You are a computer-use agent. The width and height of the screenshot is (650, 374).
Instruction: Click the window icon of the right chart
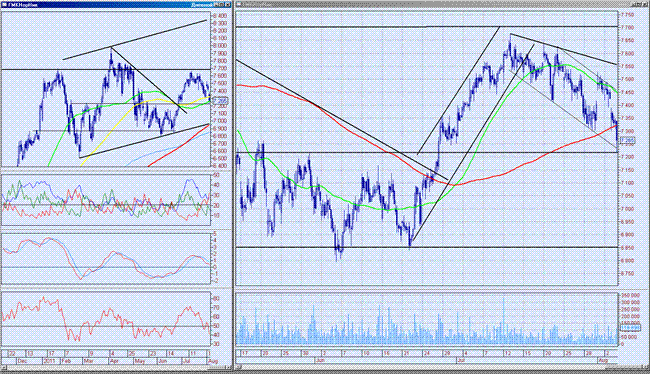[239, 5]
